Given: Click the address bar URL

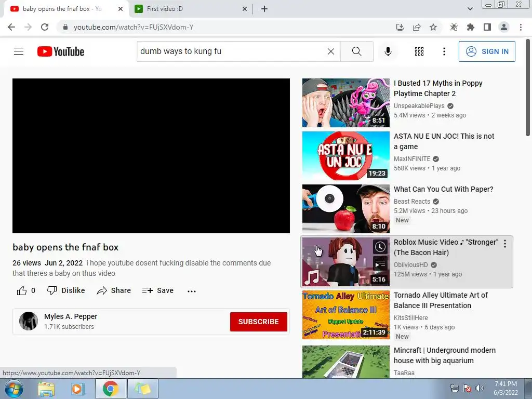Looking at the screenshot, I should tap(134, 27).
